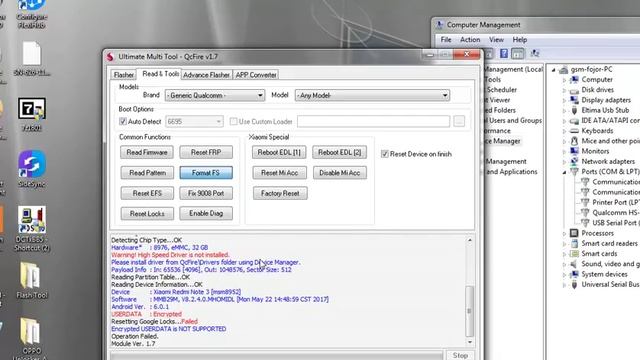
Task: Expand the Network adapters node
Action: (564, 162)
